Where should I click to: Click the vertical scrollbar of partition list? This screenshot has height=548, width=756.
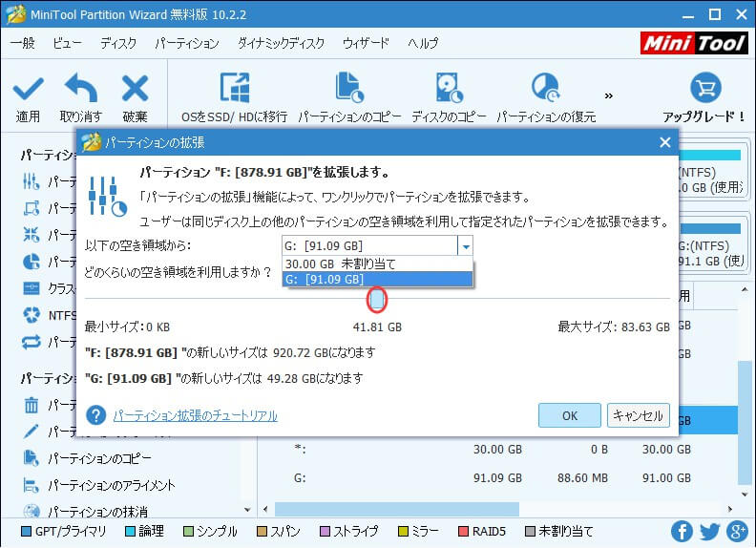[x=745, y=422]
